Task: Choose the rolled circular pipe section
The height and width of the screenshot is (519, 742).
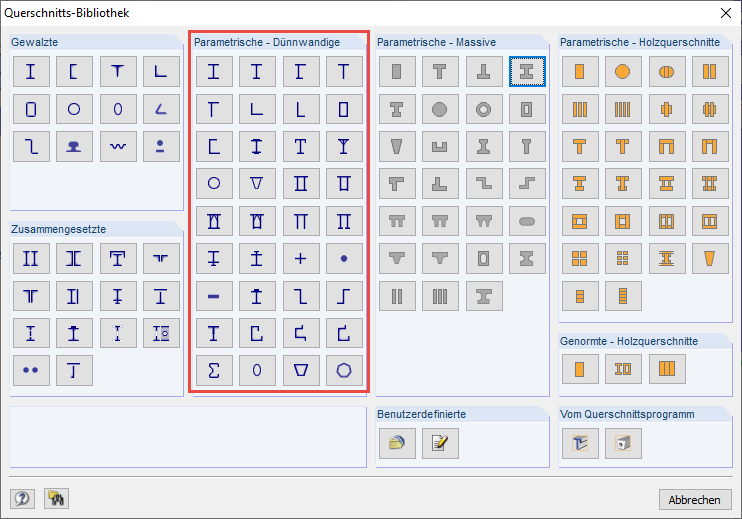Action: point(74,109)
